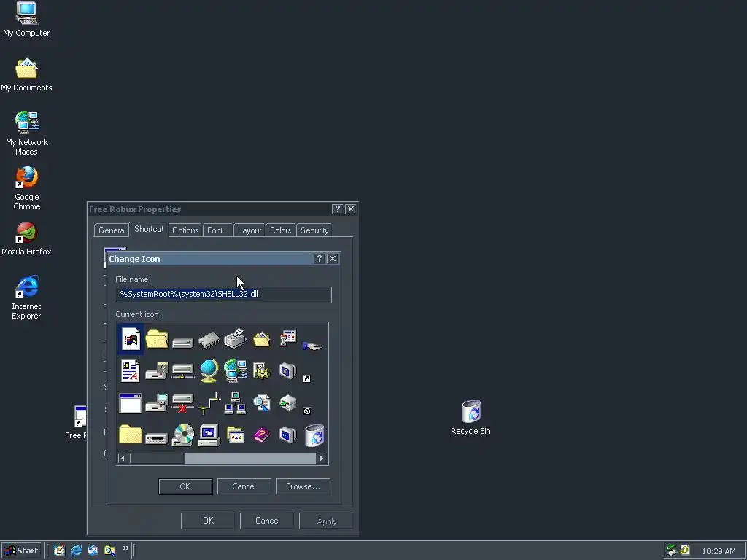
Task: Pick the My Documents folder icon in list
Action: [262, 339]
